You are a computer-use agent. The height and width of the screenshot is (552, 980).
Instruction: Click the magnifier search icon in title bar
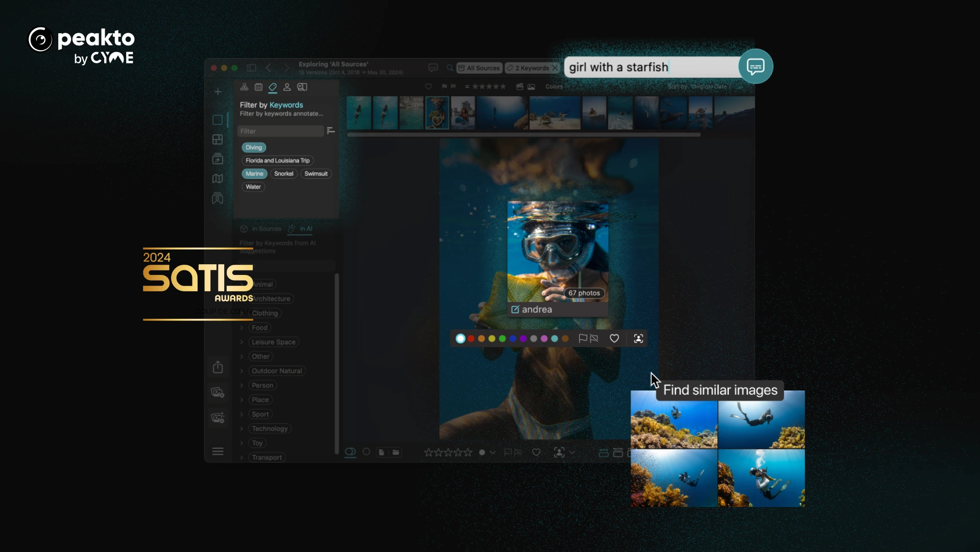[x=449, y=67]
